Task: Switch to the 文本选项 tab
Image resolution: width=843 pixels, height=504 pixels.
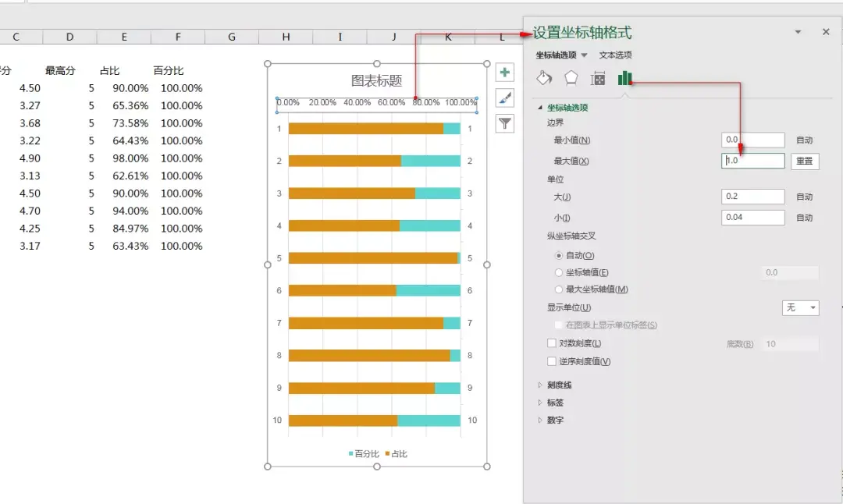Action: pyautogui.click(x=614, y=55)
